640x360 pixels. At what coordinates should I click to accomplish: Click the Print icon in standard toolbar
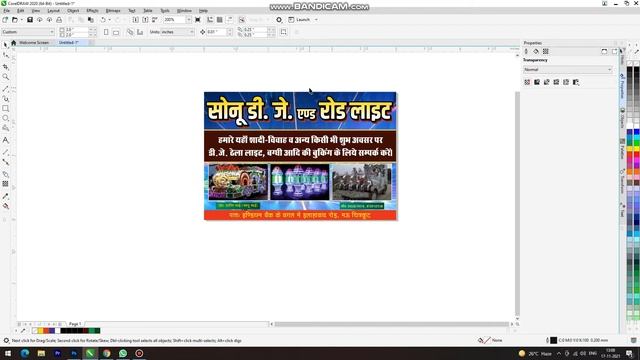[59, 20]
